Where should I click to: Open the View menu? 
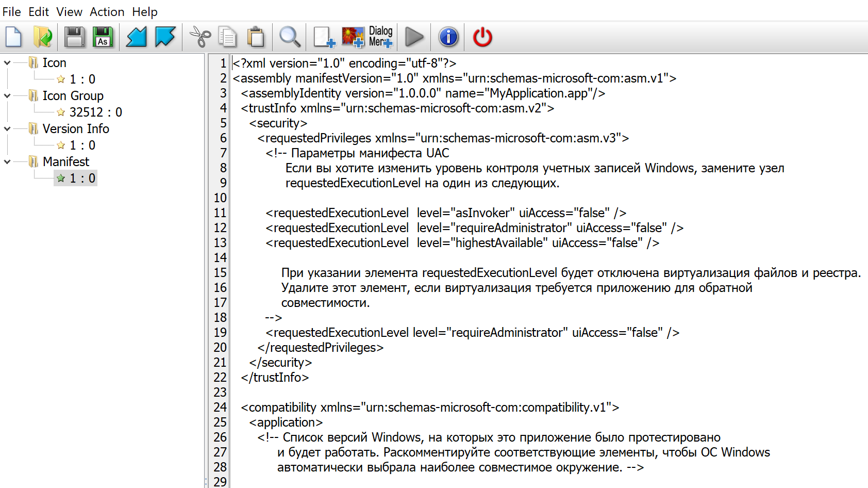(69, 11)
